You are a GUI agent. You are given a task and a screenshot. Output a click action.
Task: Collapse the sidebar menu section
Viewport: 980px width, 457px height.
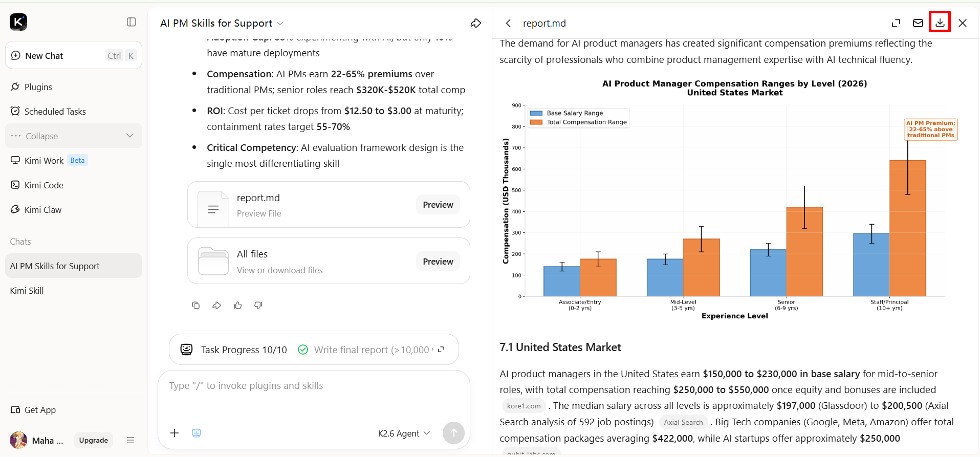click(74, 136)
